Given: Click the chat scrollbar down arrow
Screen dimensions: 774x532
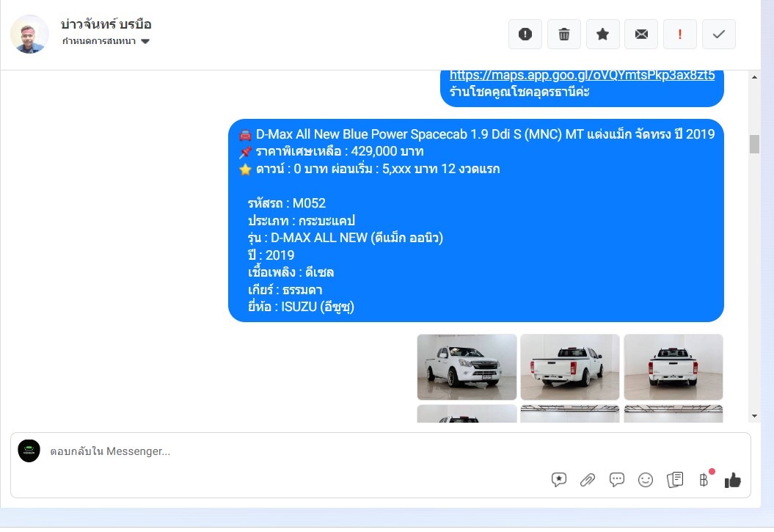Looking at the screenshot, I should [x=754, y=416].
